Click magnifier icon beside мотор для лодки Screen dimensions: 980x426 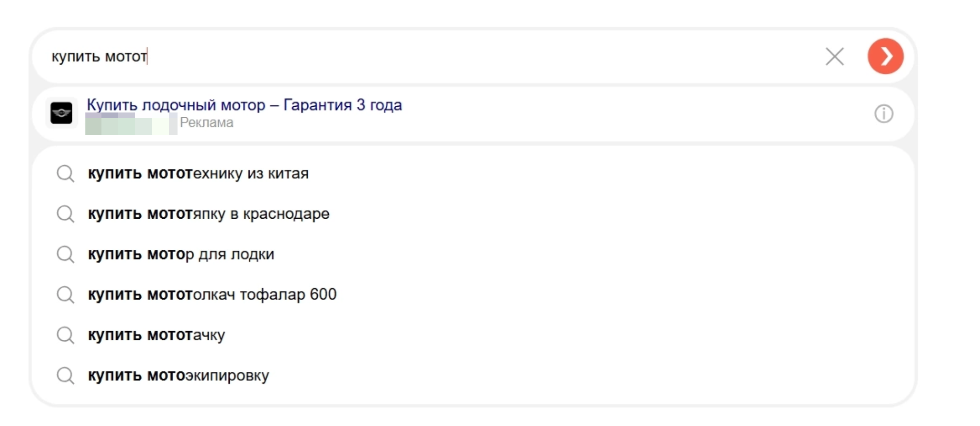click(x=65, y=254)
